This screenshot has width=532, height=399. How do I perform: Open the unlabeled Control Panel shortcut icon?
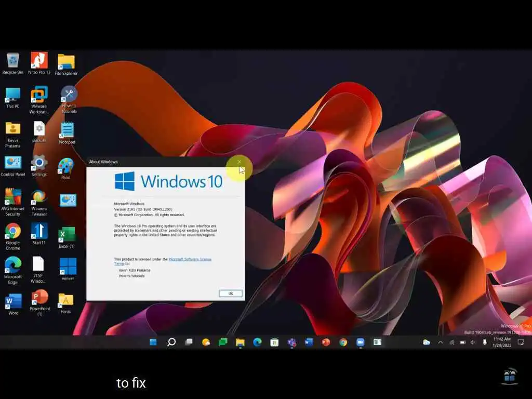point(68,200)
